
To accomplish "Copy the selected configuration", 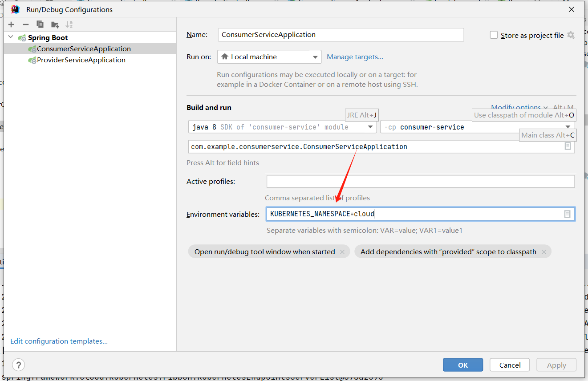I will pyautogui.click(x=40, y=24).
